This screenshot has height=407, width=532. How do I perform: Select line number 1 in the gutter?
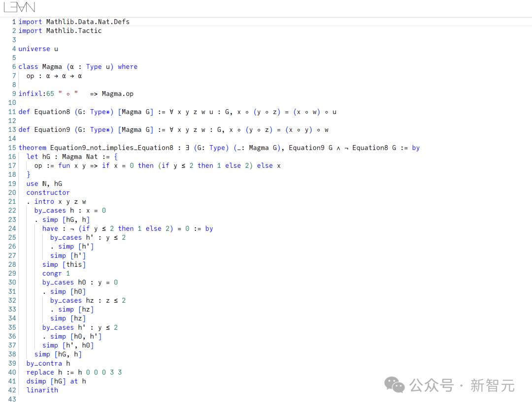click(x=14, y=22)
